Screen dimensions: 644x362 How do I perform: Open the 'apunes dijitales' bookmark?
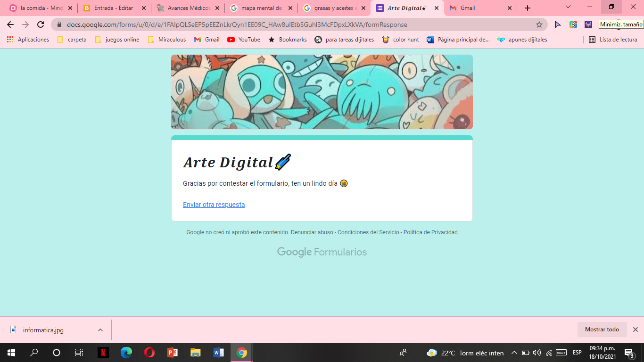pos(522,40)
